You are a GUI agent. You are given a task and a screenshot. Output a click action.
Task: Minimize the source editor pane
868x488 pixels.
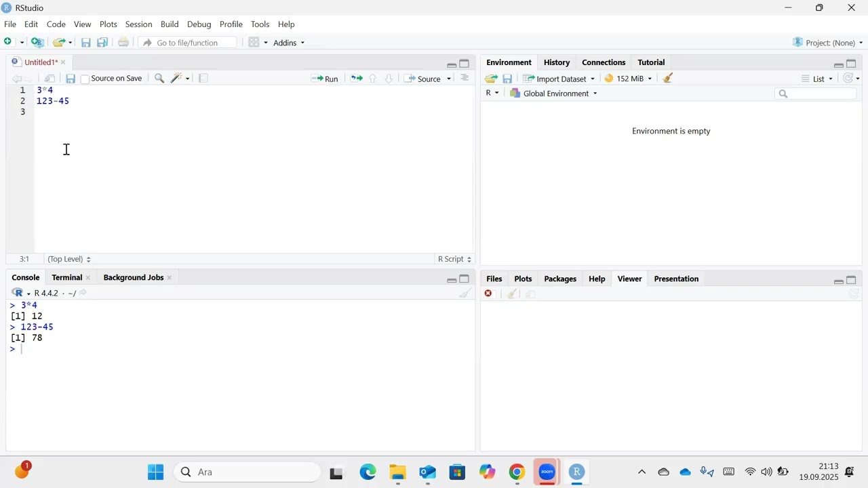(452, 65)
